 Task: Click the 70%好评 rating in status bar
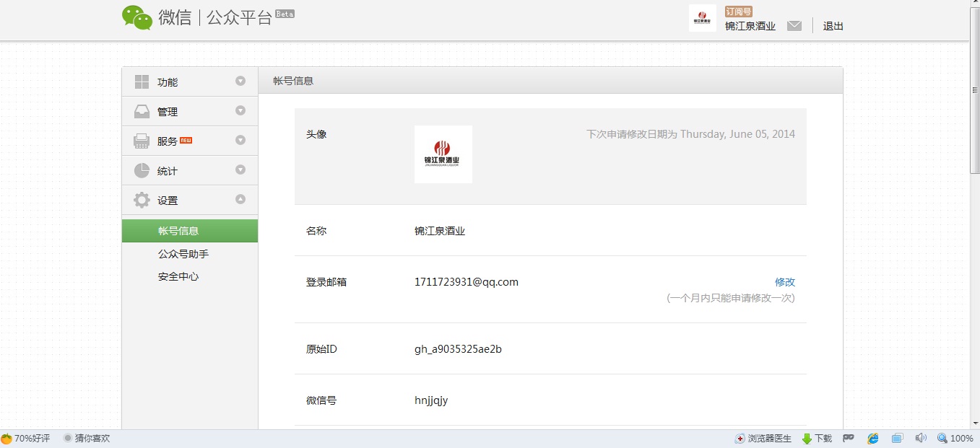coord(26,439)
